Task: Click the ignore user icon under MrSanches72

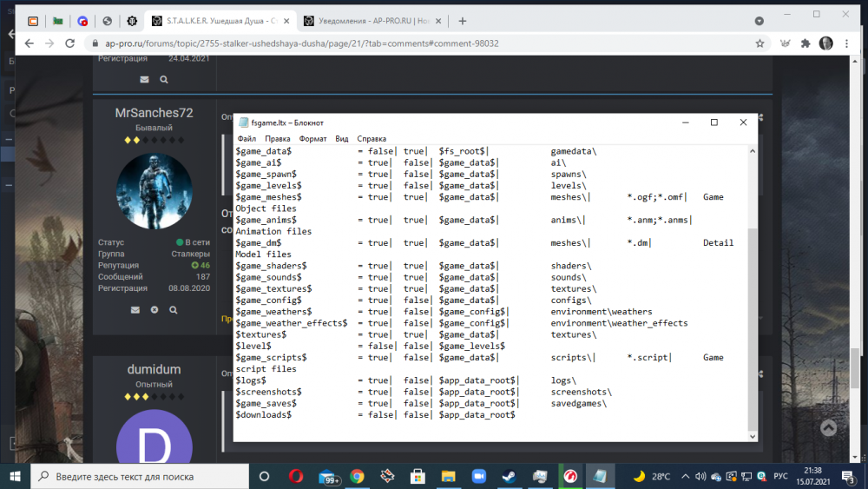Action: (155, 309)
